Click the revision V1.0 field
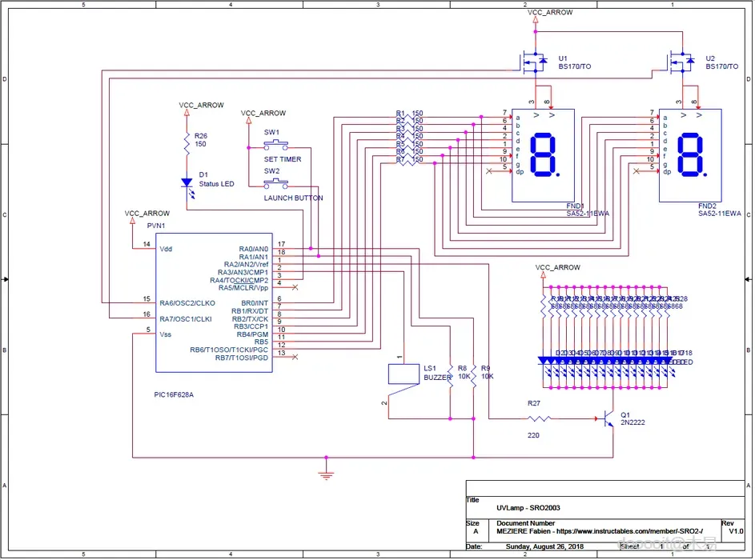Viewport: 755px width, 560px height. 736,531
